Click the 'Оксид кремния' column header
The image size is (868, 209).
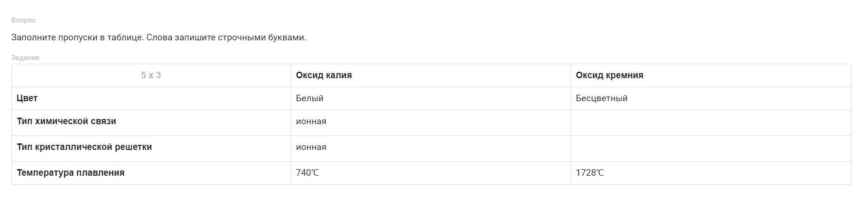click(x=609, y=75)
